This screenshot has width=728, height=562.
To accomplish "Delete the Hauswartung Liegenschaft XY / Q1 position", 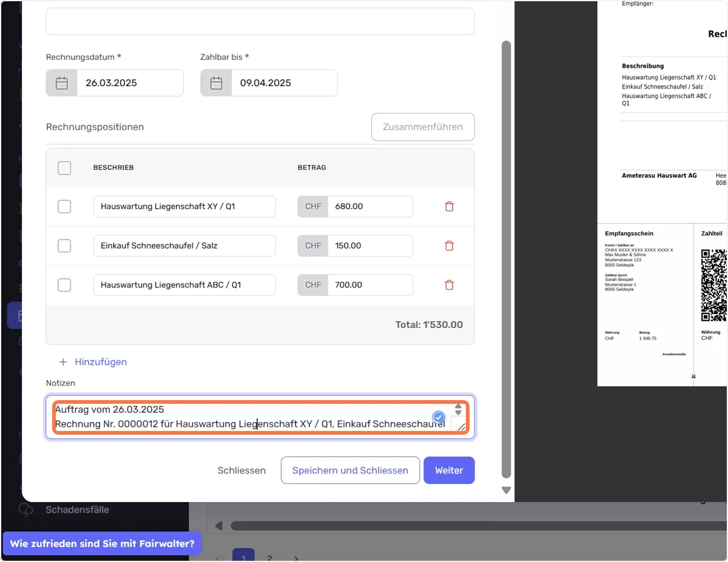I will pyautogui.click(x=449, y=207).
